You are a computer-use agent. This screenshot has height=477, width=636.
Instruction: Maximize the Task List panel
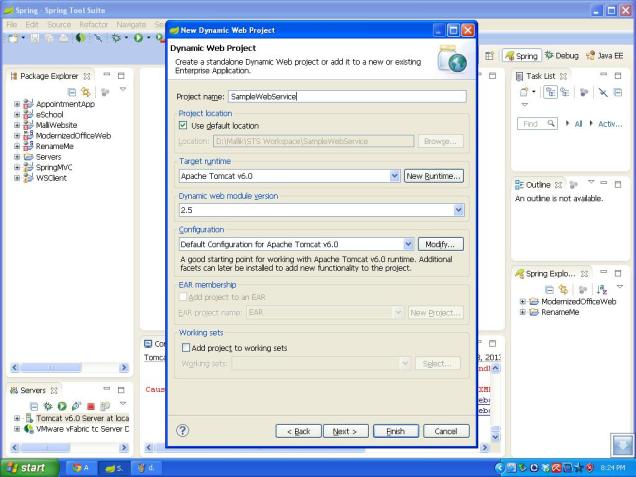618,75
